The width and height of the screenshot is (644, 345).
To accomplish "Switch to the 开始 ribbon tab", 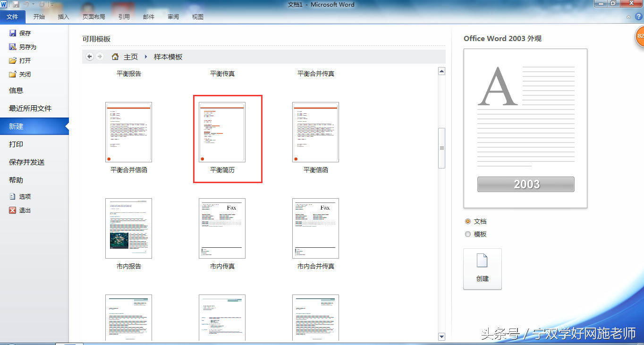I will [39, 17].
